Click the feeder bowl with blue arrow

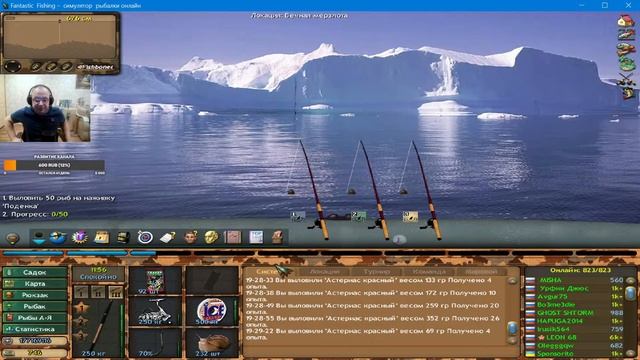point(39,237)
